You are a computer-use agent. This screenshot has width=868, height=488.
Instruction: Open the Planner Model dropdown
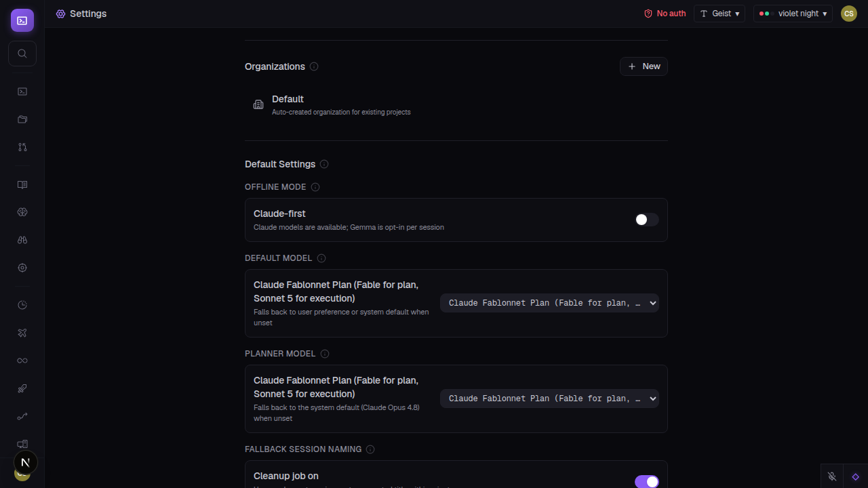click(x=549, y=399)
